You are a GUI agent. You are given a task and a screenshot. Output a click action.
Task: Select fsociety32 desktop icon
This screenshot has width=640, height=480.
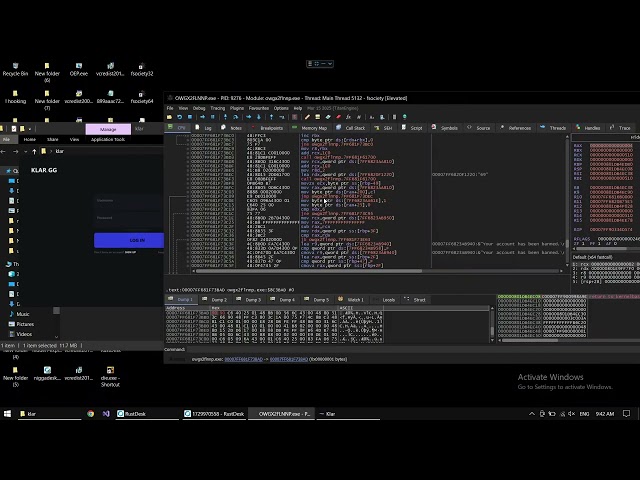tap(142, 70)
